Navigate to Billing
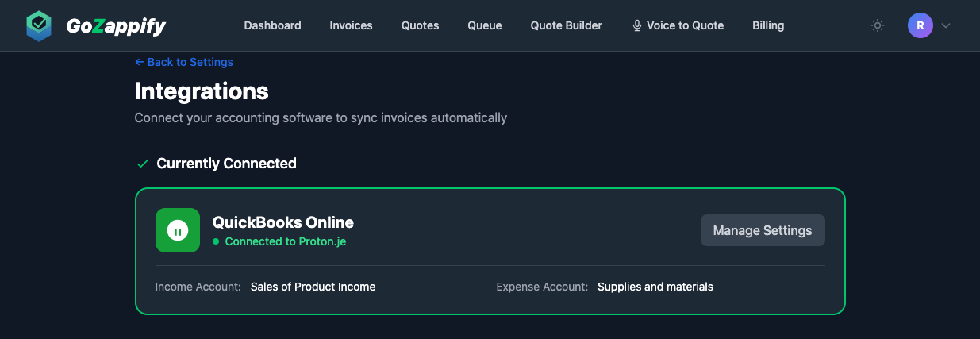This screenshot has width=980, height=339. tap(768, 25)
